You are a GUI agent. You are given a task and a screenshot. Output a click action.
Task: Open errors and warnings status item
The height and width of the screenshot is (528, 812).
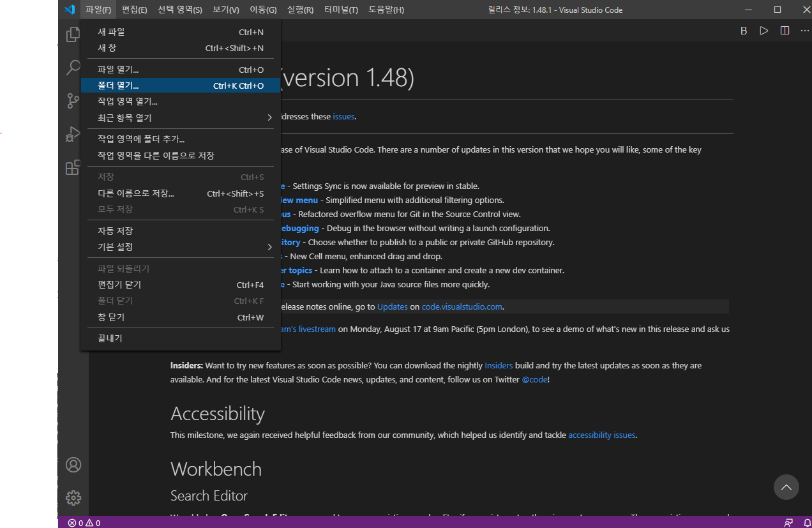[84, 523]
